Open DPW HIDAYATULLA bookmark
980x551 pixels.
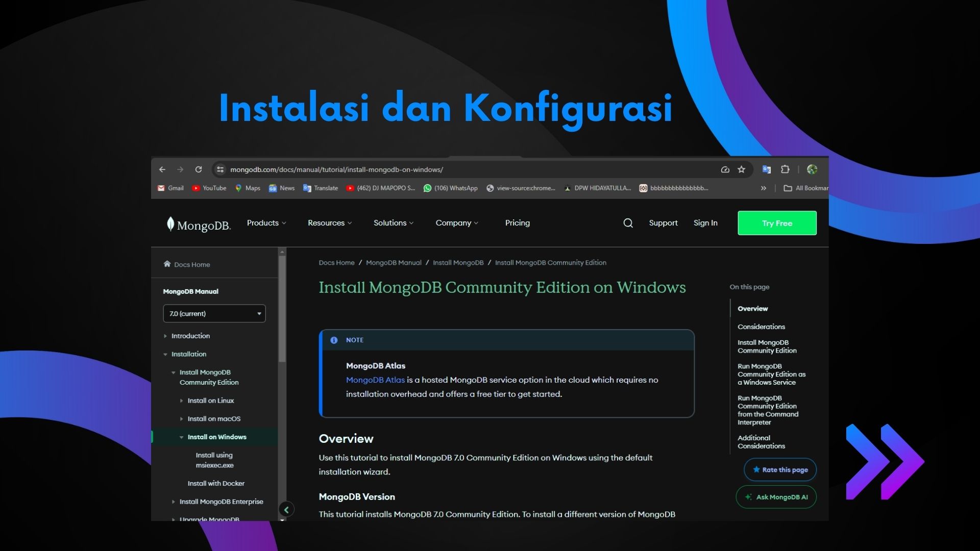tap(597, 188)
